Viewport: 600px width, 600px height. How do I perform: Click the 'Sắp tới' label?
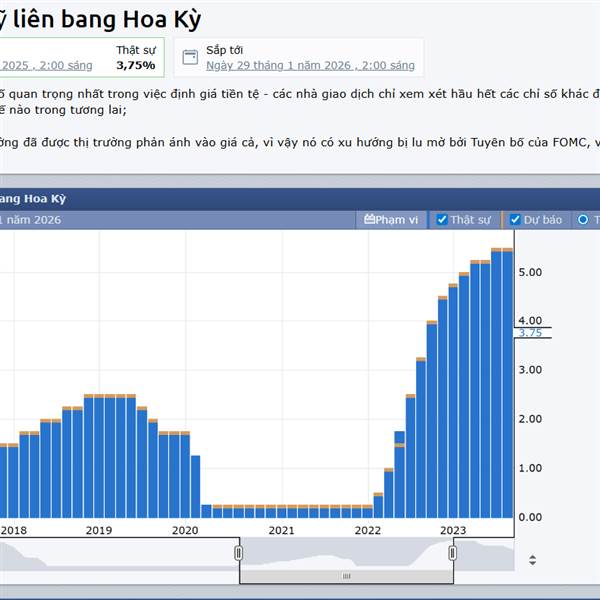click(225, 50)
